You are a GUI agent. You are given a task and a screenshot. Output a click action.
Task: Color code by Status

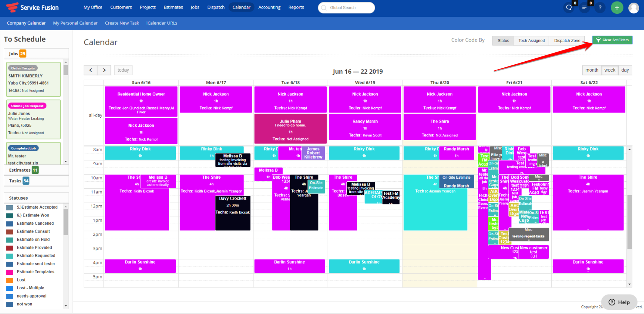503,40
